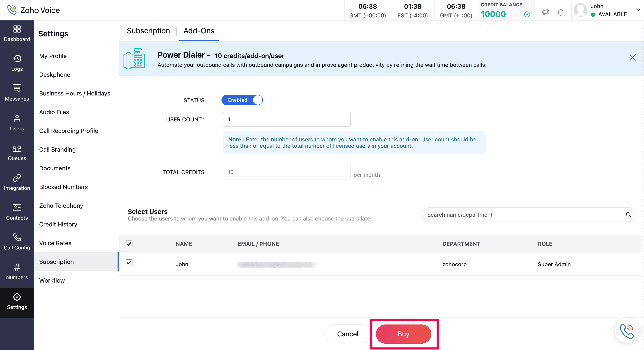644x350 pixels.
Task: Uncheck the checkbox for user John
Action: click(129, 262)
